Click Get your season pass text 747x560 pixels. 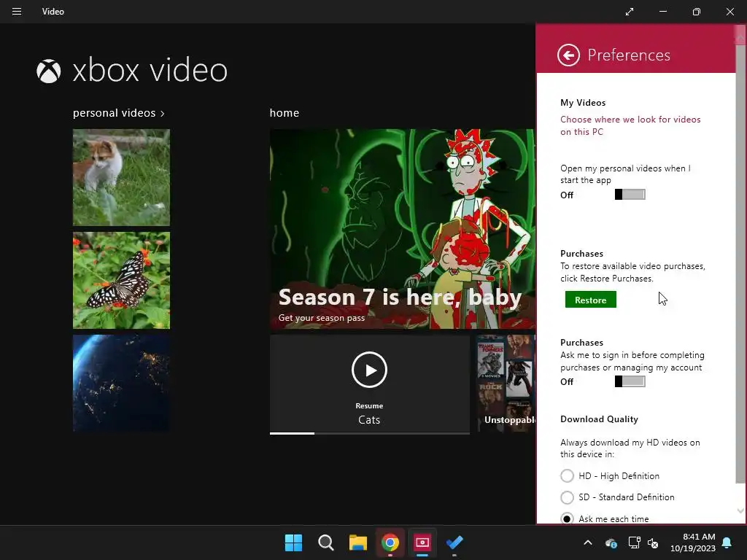coord(322,318)
